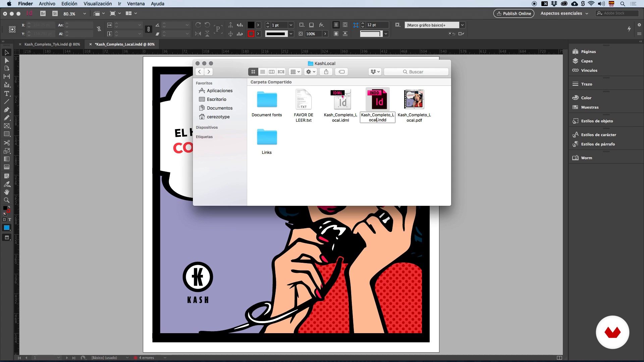Toggle formatting affects container button

pos(4,220)
